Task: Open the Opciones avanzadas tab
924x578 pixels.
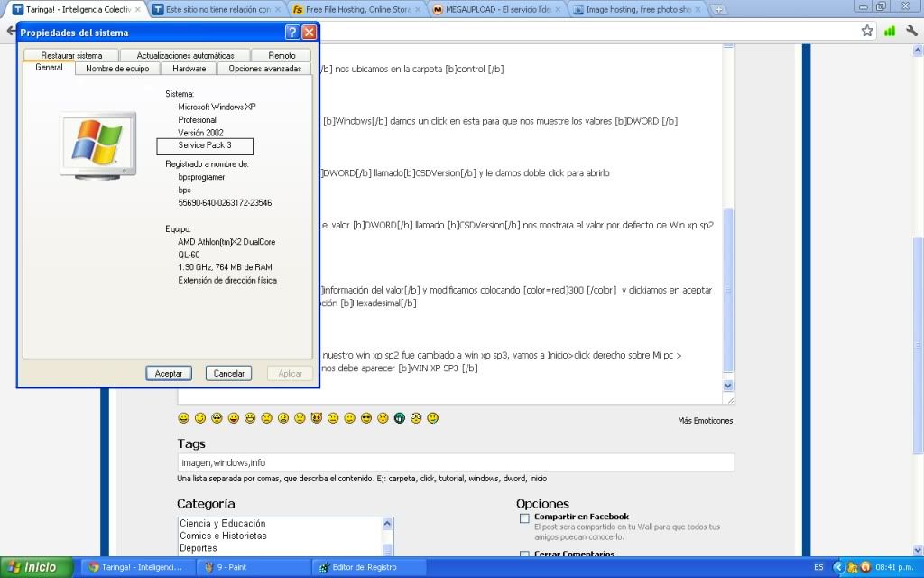Action: pos(264,69)
